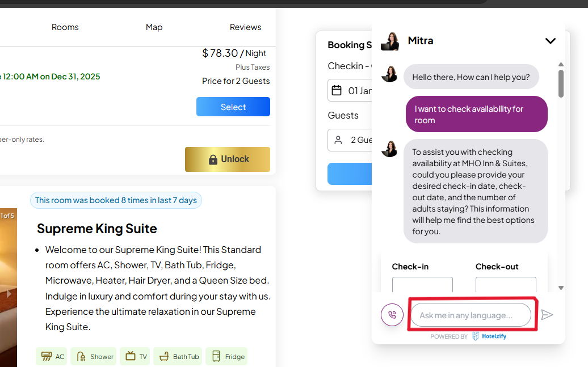Switch to the Rooms tab
Viewport: 588px width, 367px height.
pyautogui.click(x=65, y=27)
